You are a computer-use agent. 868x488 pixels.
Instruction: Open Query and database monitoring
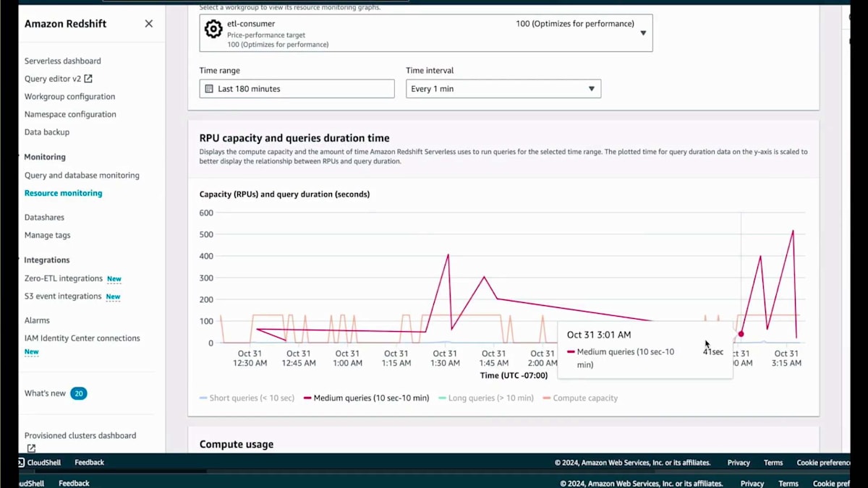[82, 175]
